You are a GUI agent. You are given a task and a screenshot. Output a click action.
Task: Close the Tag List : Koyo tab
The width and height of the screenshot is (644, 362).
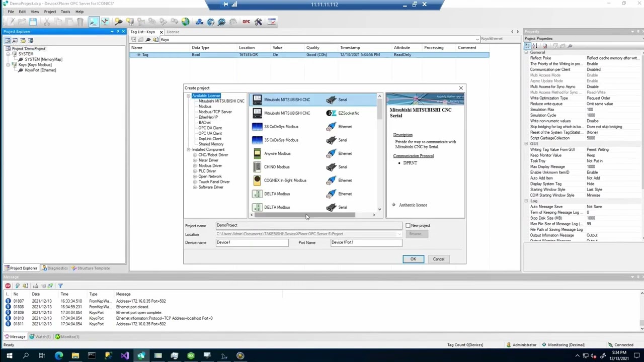point(161,32)
